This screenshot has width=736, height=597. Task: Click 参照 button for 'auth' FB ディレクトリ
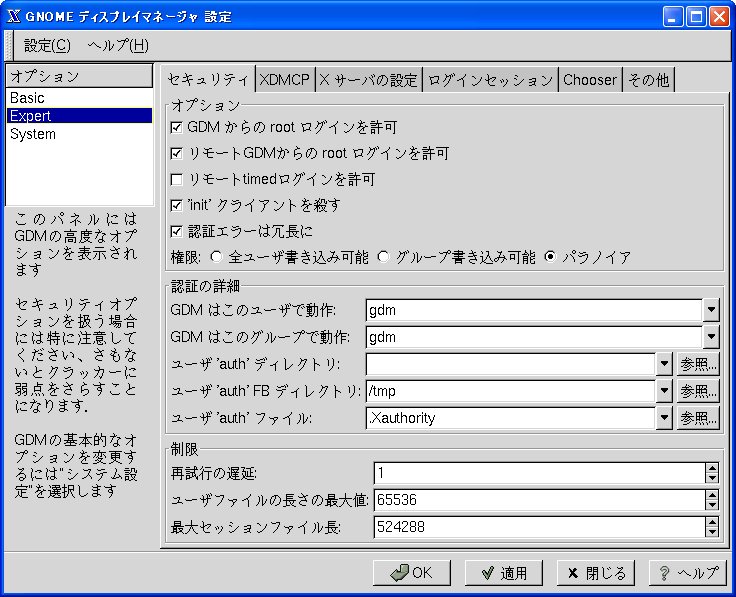698,390
